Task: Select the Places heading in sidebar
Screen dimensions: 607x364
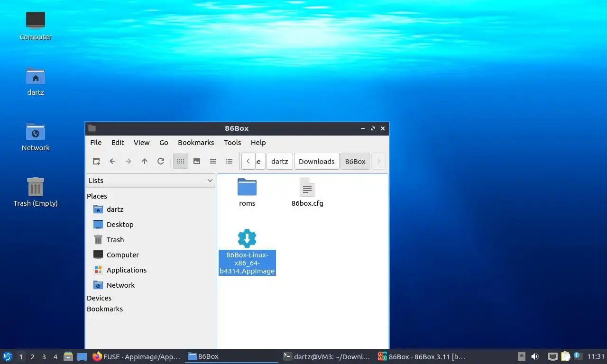Action: coord(97,196)
